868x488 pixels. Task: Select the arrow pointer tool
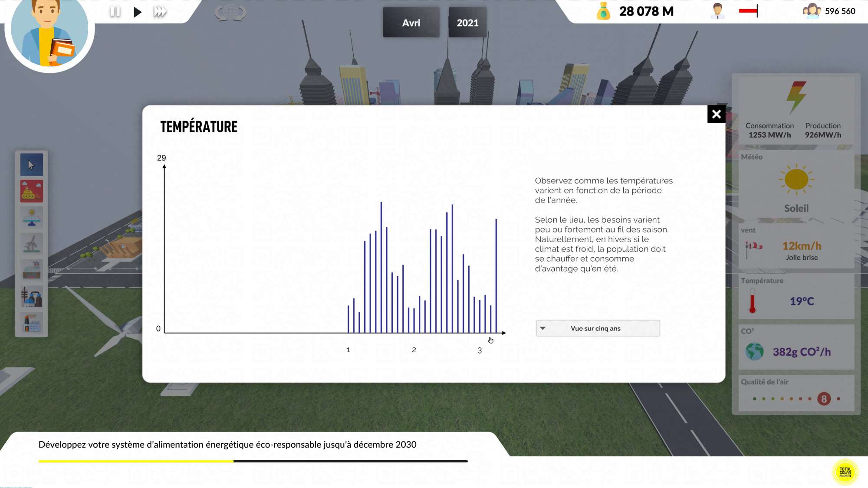[31, 165]
